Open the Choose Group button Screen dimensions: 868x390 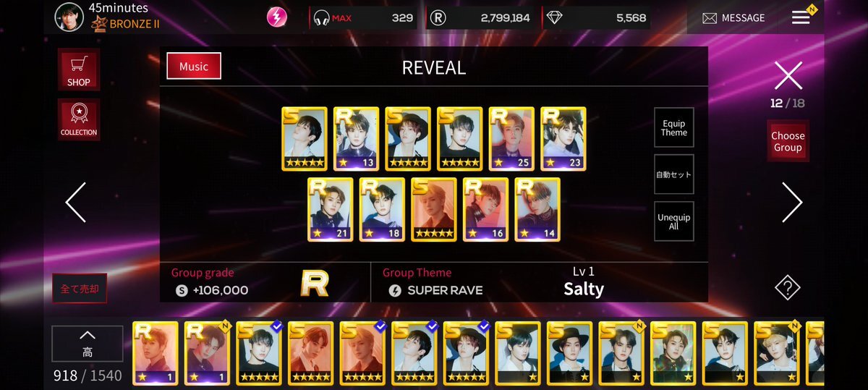tap(788, 141)
